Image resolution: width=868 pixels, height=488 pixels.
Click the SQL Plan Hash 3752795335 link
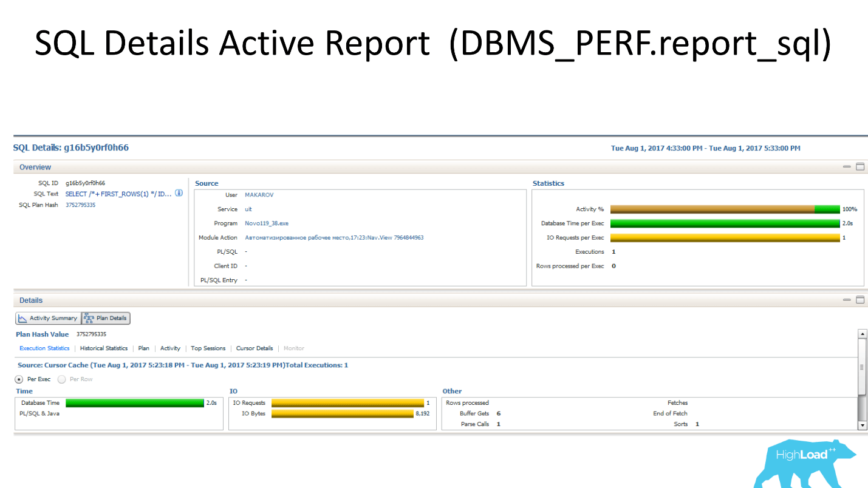(x=80, y=205)
